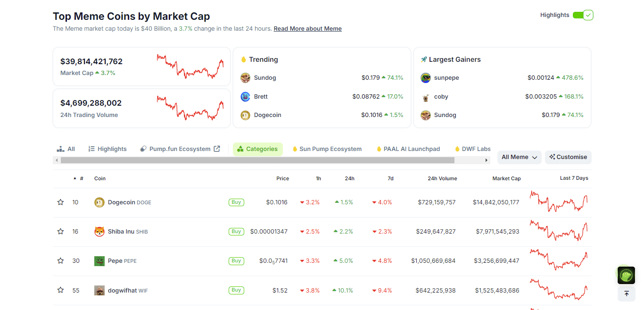The width and height of the screenshot is (644, 310).
Task: Click the green gecko chat widget icon
Action: pyautogui.click(x=626, y=276)
